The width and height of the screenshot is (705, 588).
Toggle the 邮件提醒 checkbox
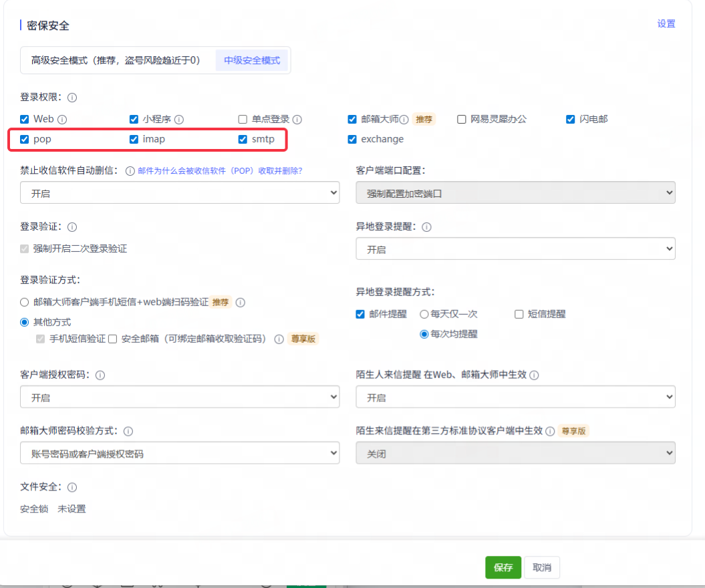pos(360,314)
